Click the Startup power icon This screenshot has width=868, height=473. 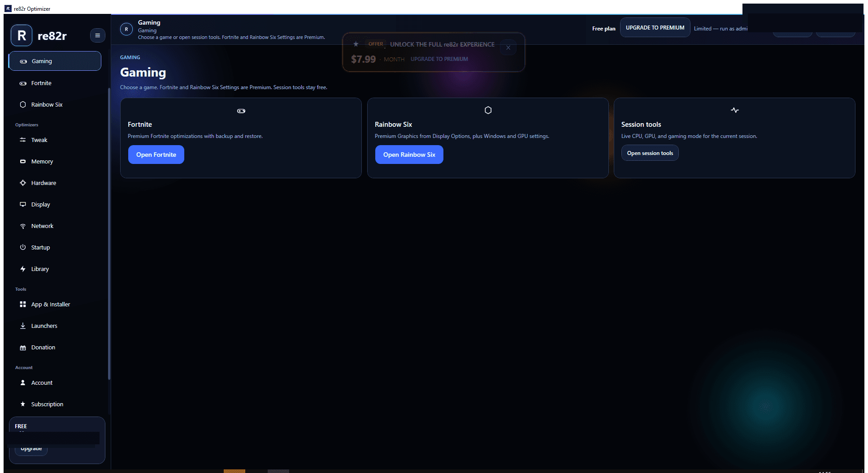tap(23, 247)
